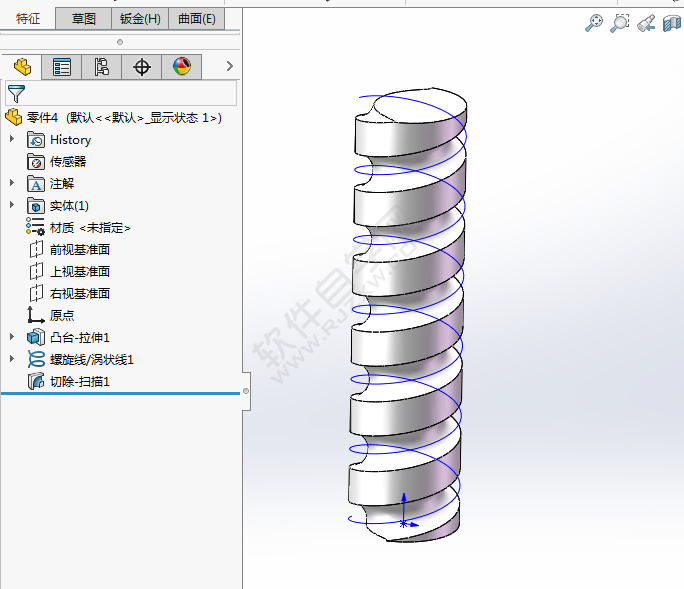The width and height of the screenshot is (684, 589).
Task: Click the History folder icon
Action: pyautogui.click(x=36, y=140)
